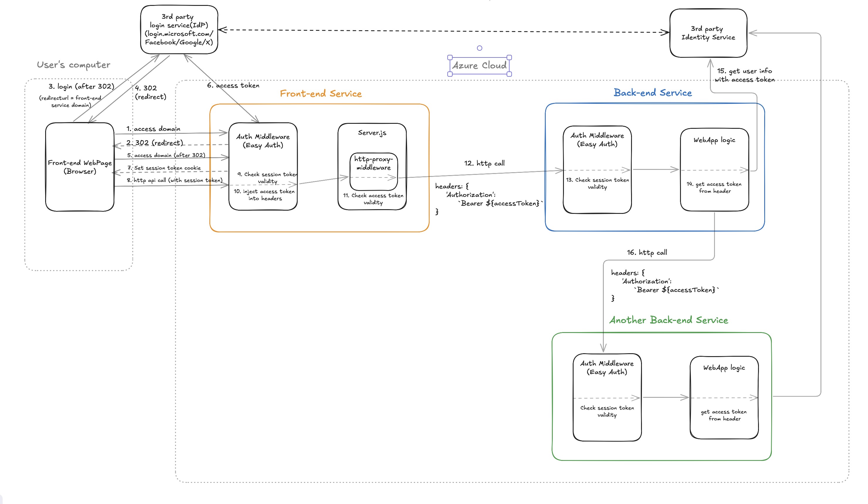This screenshot has width=868, height=504.
Task: Select the '16. http call' label
Action: (x=647, y=253)
